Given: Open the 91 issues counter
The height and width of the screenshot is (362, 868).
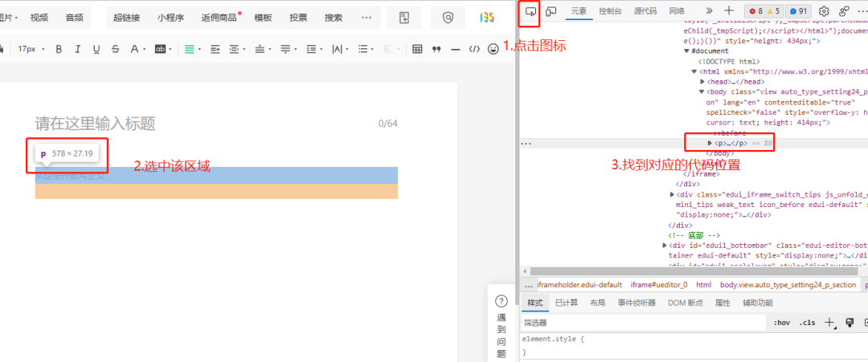Looking at the screenshot, I should click(799, 11).
